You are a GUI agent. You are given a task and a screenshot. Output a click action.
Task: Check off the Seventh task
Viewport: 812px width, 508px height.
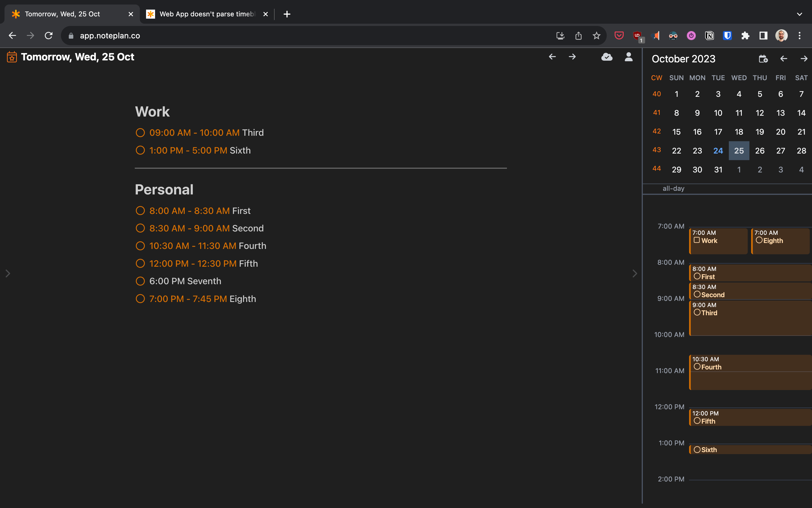tap(140, 281)
